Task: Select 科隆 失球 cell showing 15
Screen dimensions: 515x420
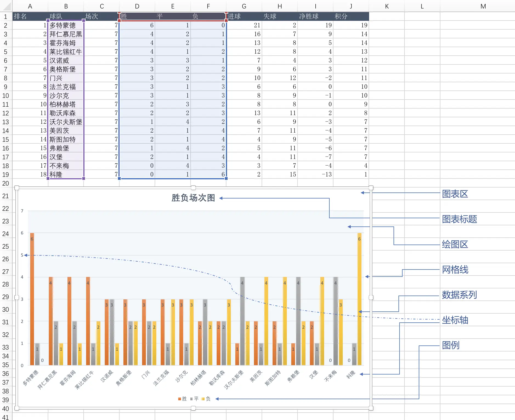Action: click(280, 174)
